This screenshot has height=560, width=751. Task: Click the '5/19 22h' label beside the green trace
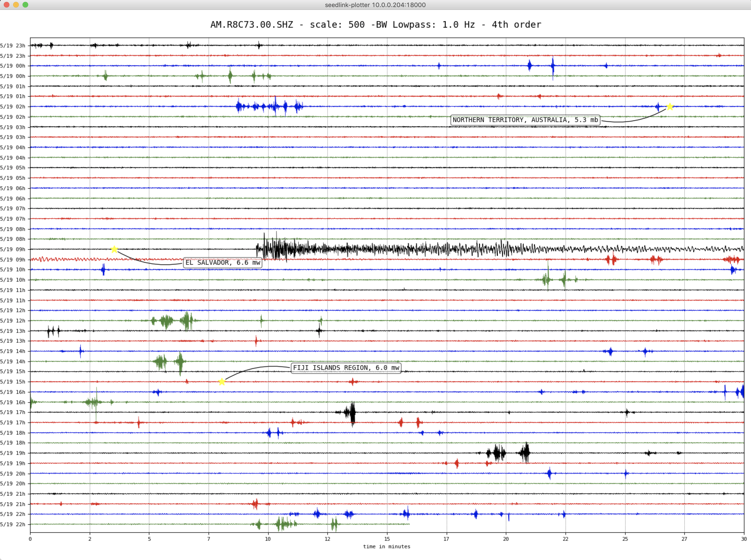click(x=13, y=524)
